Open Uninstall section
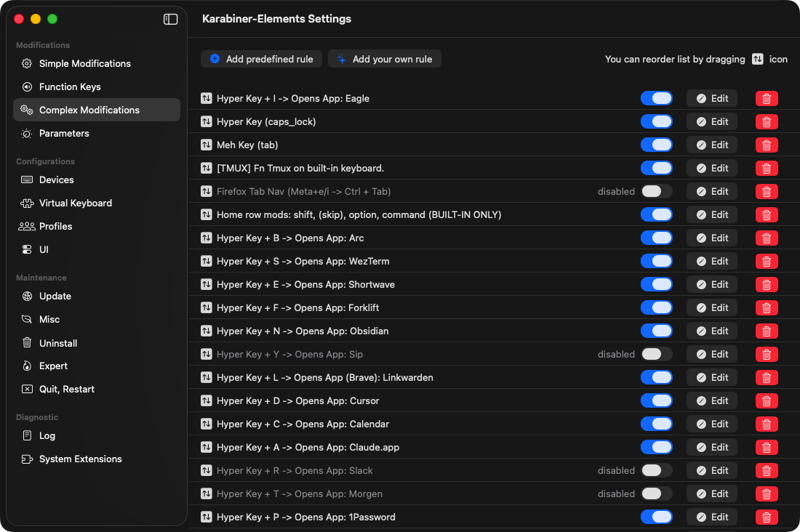 click(97, 343)
